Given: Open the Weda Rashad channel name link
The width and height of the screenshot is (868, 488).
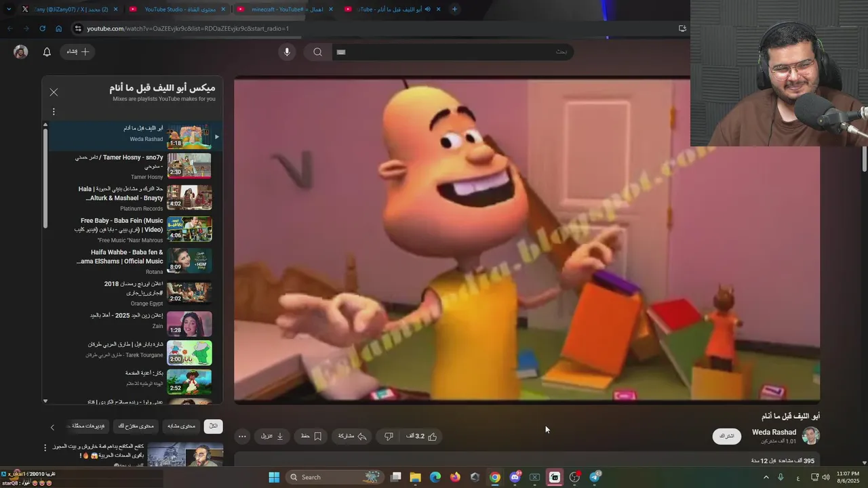Looking at the screenshot, I should [774, 432].
